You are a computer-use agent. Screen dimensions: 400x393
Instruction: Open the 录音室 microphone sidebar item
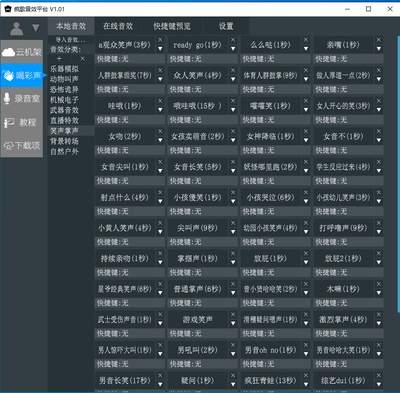click(22, 99)
